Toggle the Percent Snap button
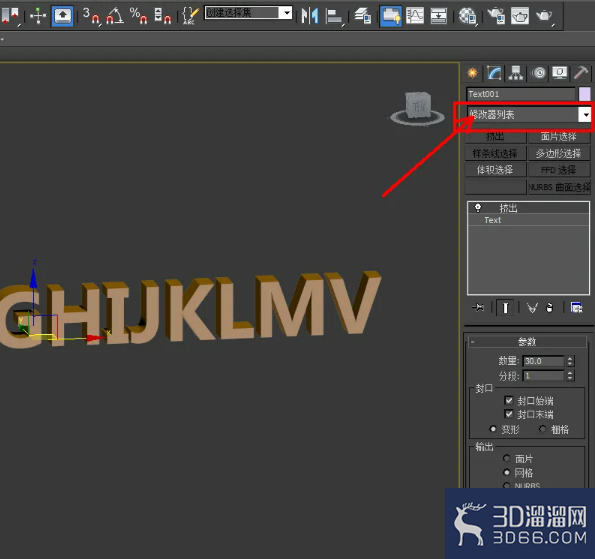This screenshot has height=559, width=595. point(138,16)
